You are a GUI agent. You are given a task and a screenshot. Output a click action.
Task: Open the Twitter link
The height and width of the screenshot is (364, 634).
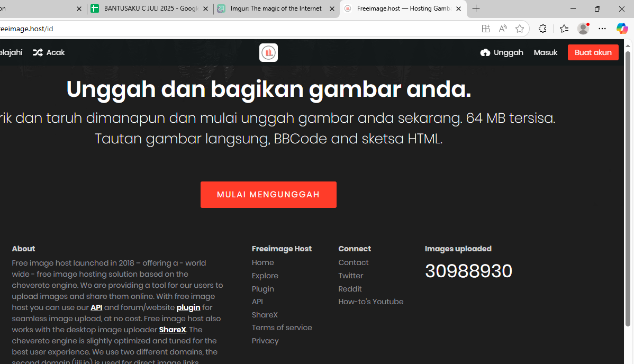[350, 276]
